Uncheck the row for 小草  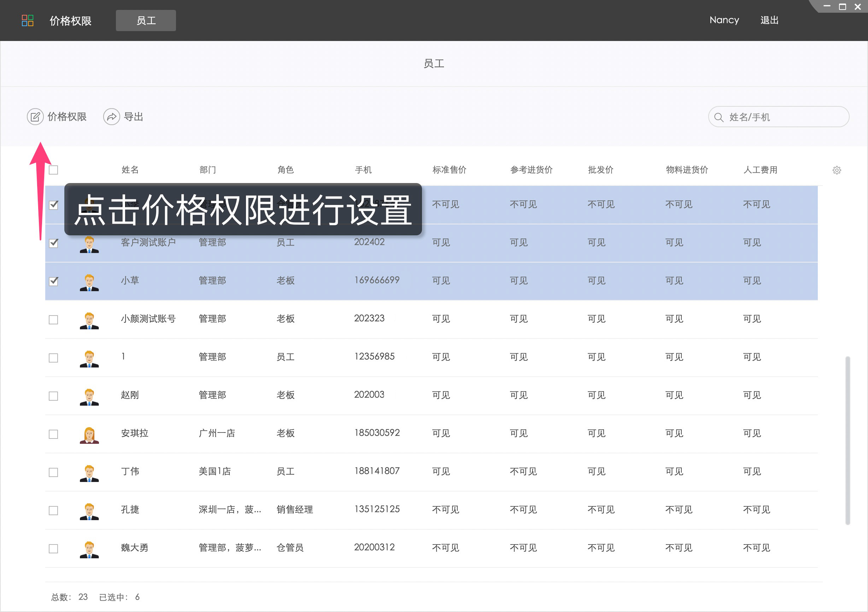click(x=53, y=281)
